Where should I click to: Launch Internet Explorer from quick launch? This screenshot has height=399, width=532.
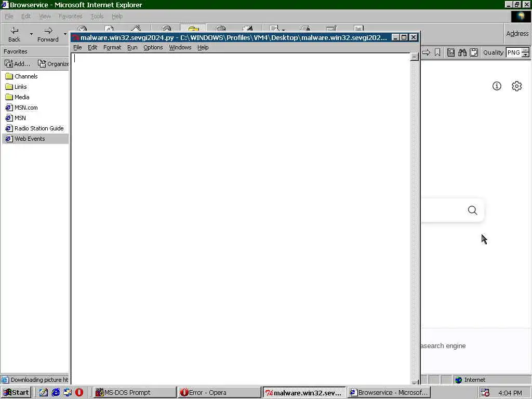pos(56,393)
